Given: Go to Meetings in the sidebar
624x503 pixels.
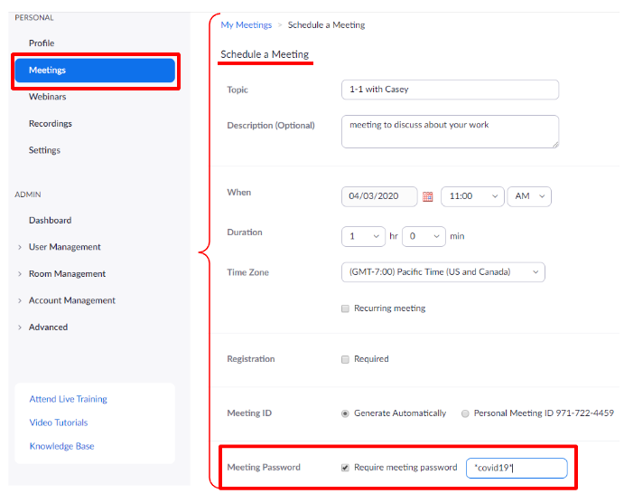Looking at the screenshot, I should coord(95,70).
